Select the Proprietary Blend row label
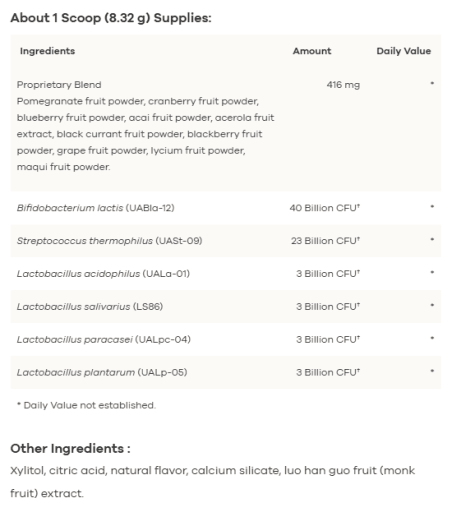The height and width of the screenshot is (512, 475). 59,85
